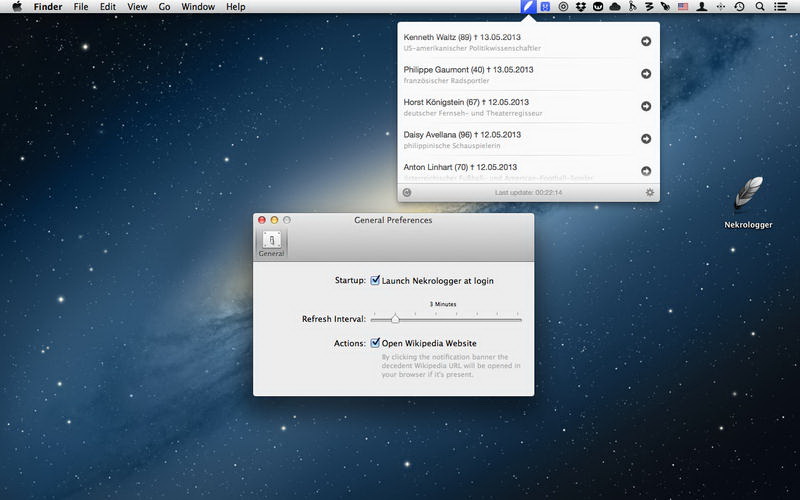Open arrow next to Anton Linhart entry
The width and height of the screenshot is (800, 500).
point(646,170)
